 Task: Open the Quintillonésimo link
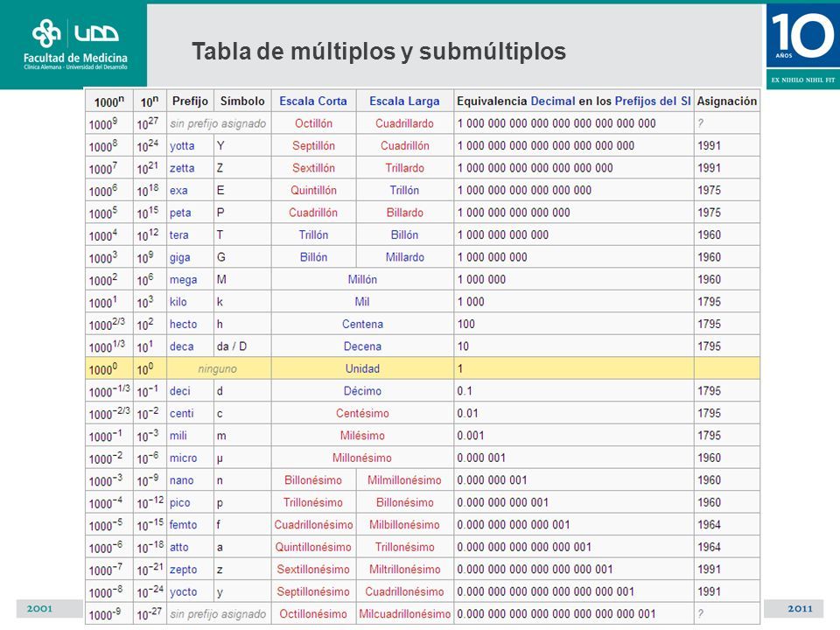[313, 548]
